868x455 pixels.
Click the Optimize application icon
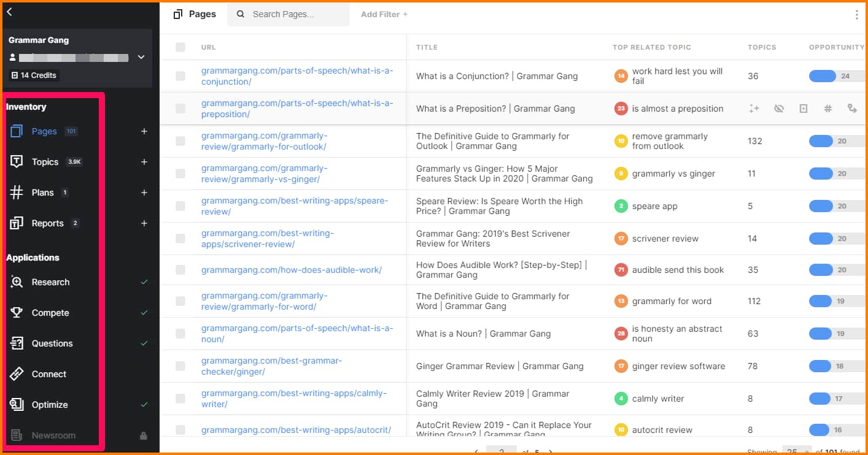tap(17, 405)
